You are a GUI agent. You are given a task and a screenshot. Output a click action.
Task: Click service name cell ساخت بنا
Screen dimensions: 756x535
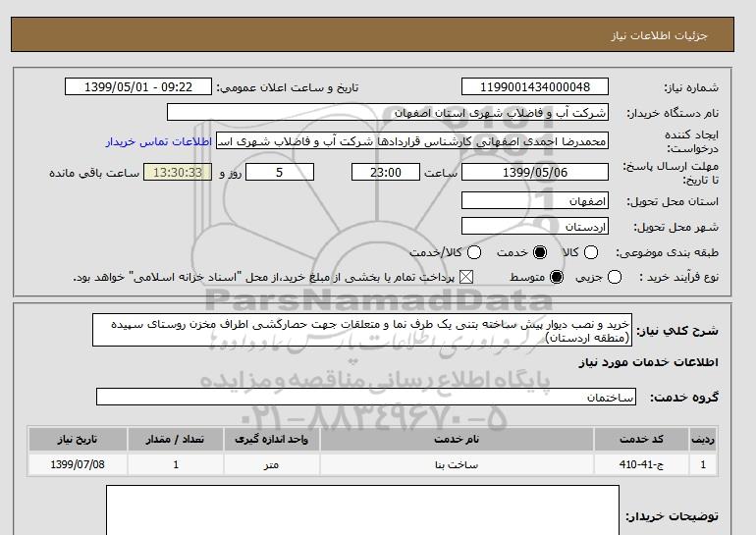coord(457,464)
